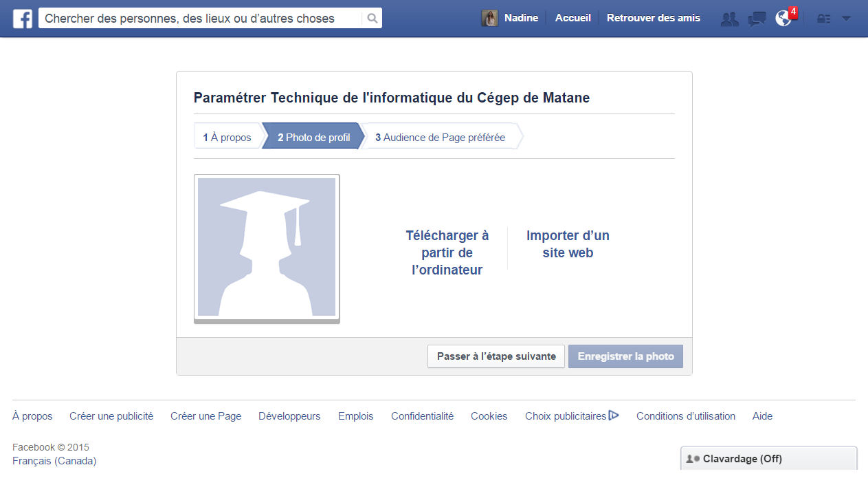Open Créer une publicité link
Screen dimensions: 868x485
click(111, 416)
